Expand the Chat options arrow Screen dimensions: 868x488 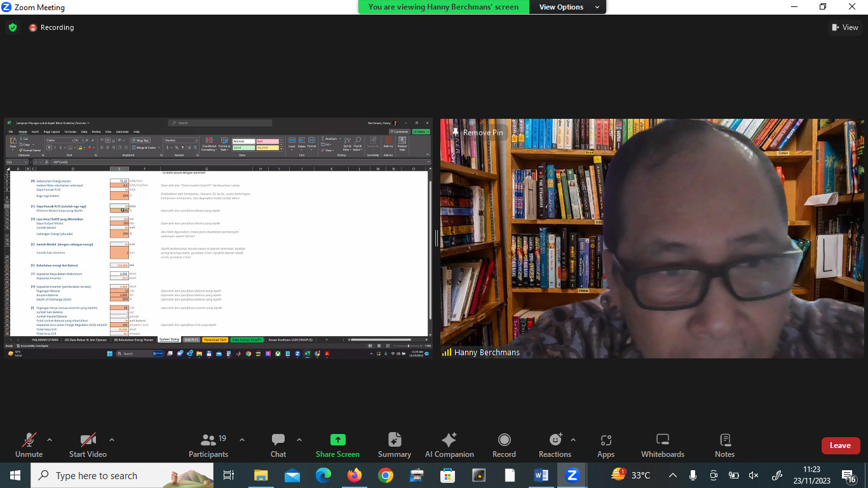(x=299, y=440)
